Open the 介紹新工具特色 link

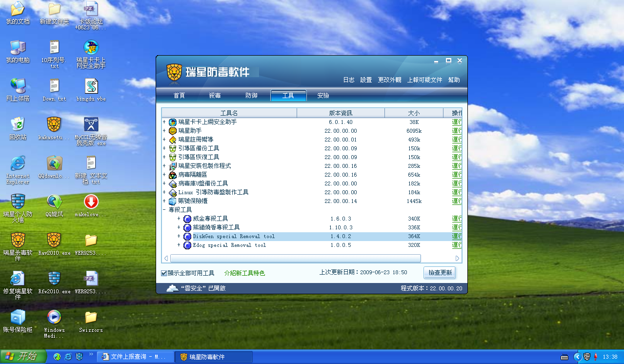click(x=244, y=273)
